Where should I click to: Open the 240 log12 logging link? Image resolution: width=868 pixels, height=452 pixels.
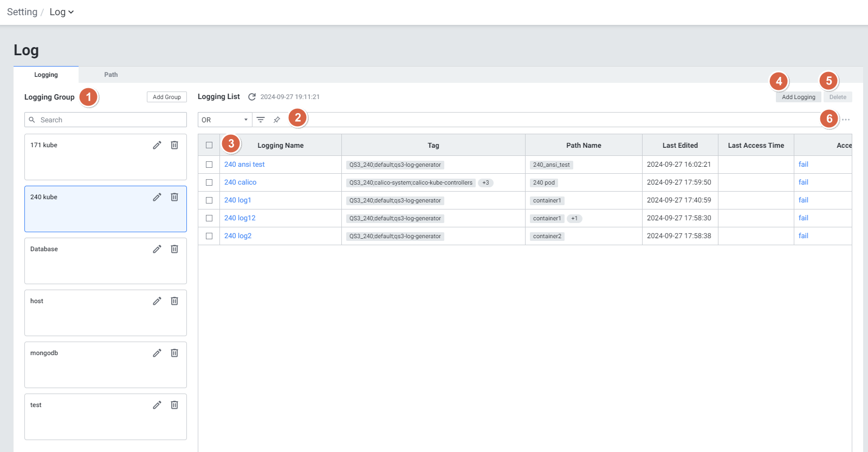[240, 218]
